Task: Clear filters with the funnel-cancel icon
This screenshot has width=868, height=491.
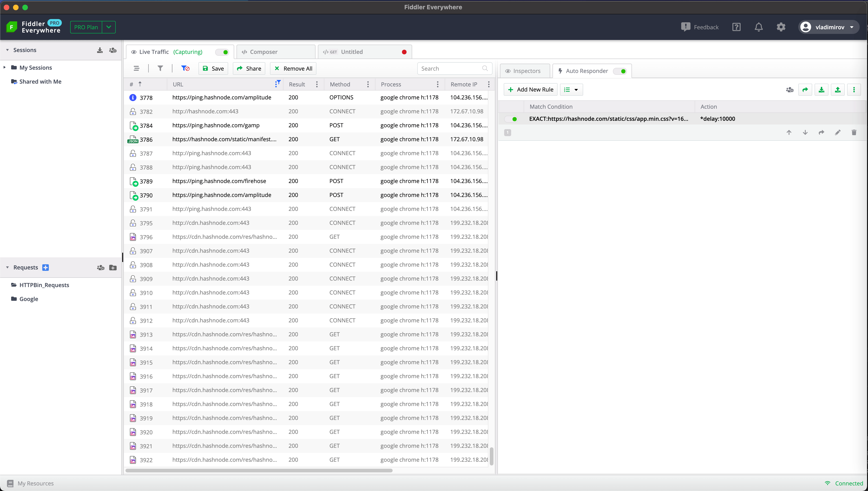Action: click(185, 69)
